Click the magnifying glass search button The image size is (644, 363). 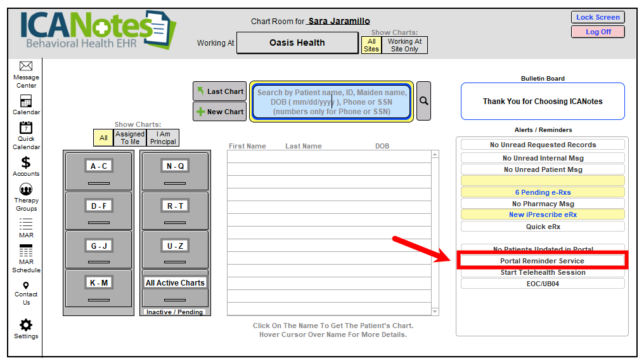[x=423, y=101]
